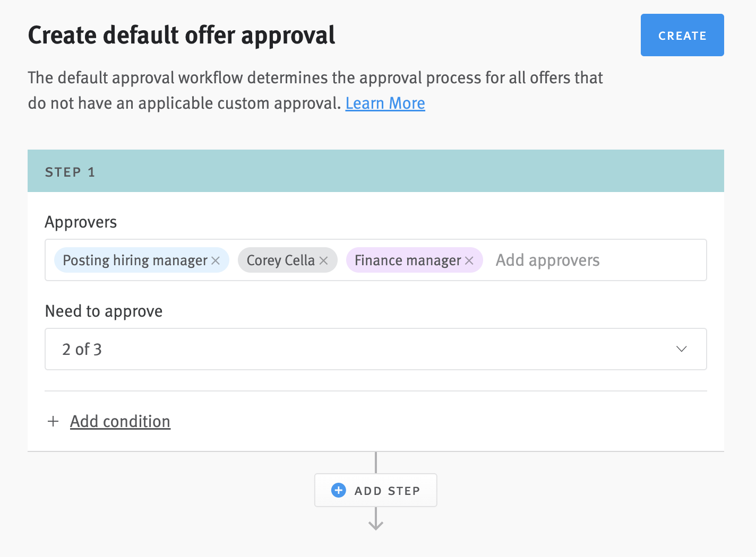756x557 pixels.
Task: Click the workflow connector arrow above ADD STEP
Action: point(376,462)
